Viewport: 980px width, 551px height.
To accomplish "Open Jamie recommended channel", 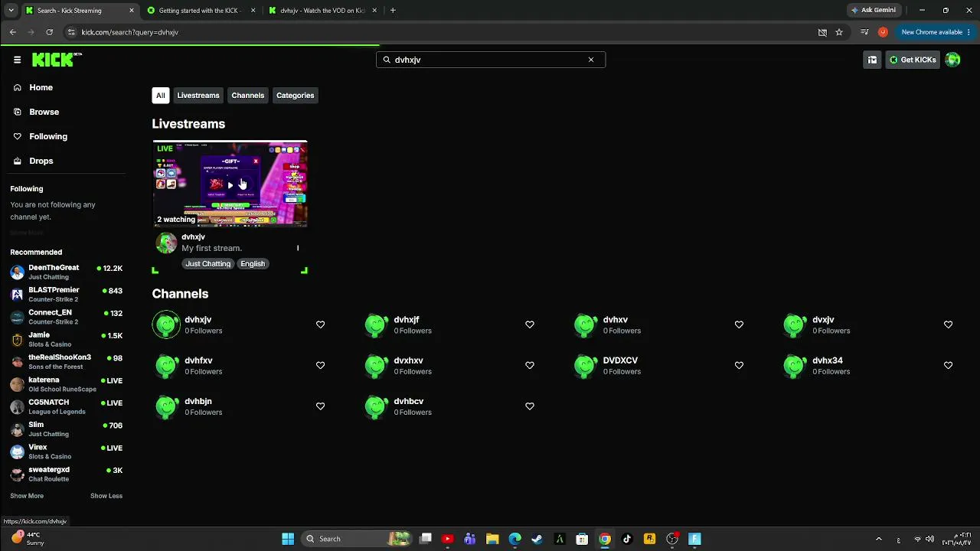I will point(66,340).
